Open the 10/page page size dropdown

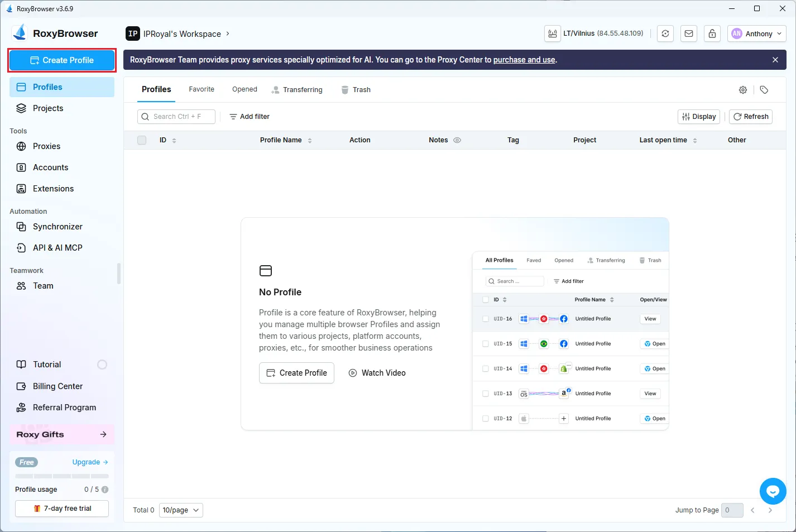tap(180, 510)
